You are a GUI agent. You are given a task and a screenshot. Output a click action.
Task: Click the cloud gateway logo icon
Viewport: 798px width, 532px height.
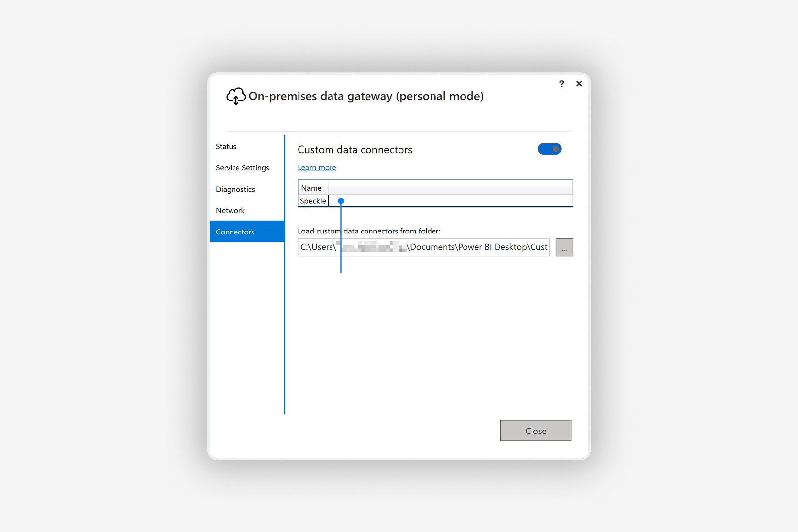[x=236, y=96]
